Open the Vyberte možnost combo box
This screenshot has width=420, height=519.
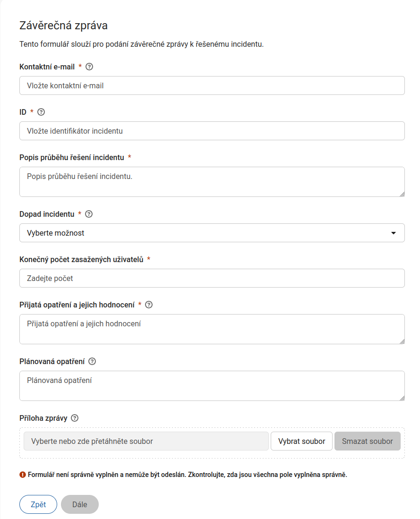(212, 233)
